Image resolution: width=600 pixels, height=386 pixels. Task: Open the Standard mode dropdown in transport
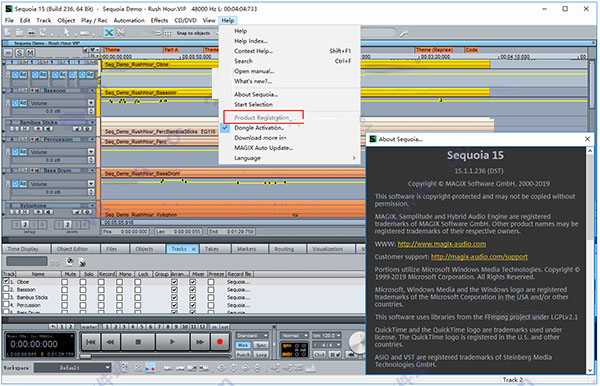pyautogui.click(x=252, y=336)
